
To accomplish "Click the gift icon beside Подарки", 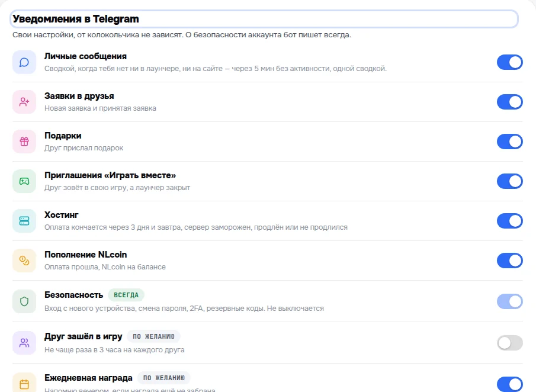I will point(24,142).
